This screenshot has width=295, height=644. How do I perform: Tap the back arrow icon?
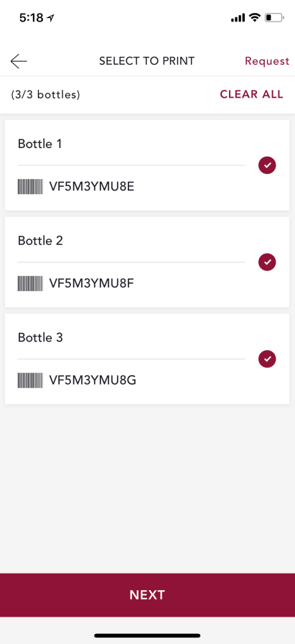(x=19, y=61)
